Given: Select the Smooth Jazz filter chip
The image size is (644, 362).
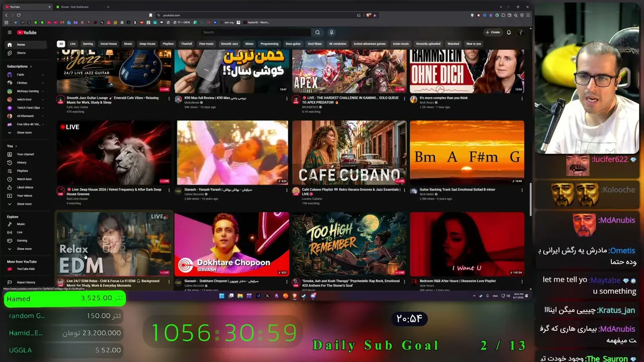Looking at the screenshot, I should pos(229,44).
